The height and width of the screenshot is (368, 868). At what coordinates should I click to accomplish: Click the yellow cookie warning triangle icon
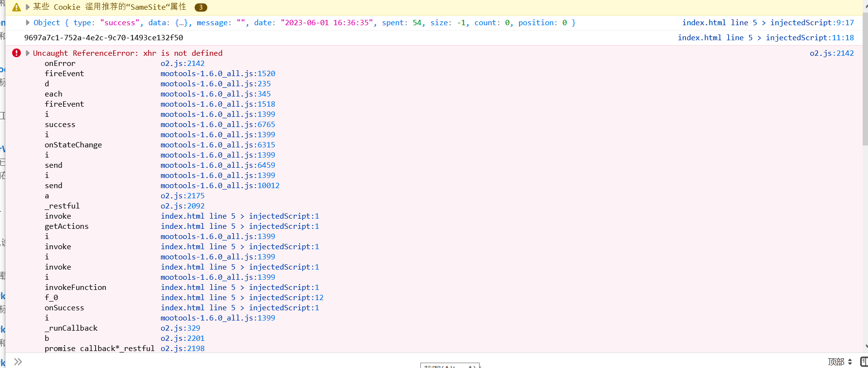(x=17, y=7)
